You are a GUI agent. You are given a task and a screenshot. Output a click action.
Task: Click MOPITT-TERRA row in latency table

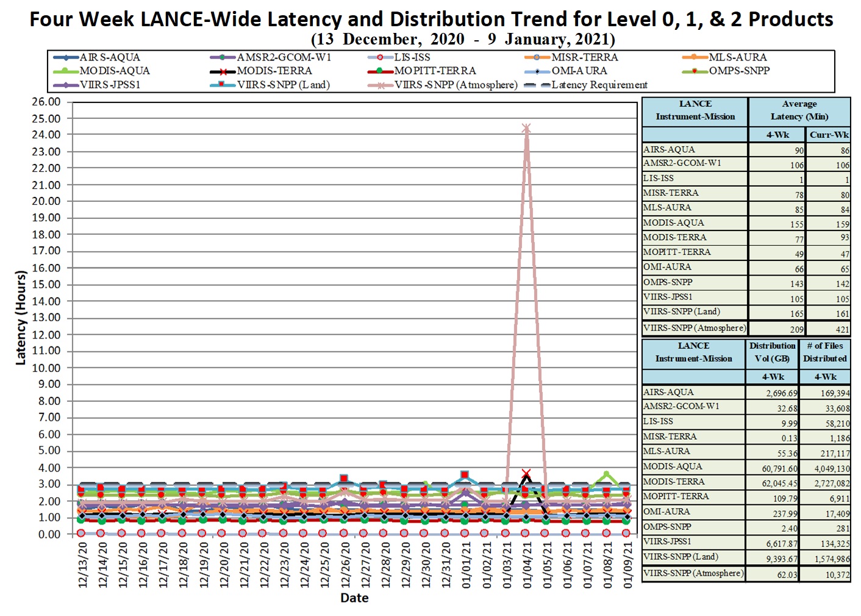[x=746, y=252]
